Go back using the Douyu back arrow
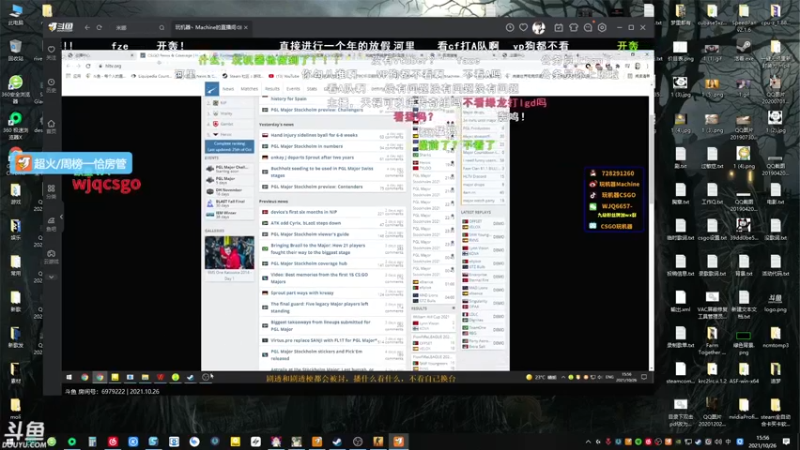800x450 pixels. [87, 28]
